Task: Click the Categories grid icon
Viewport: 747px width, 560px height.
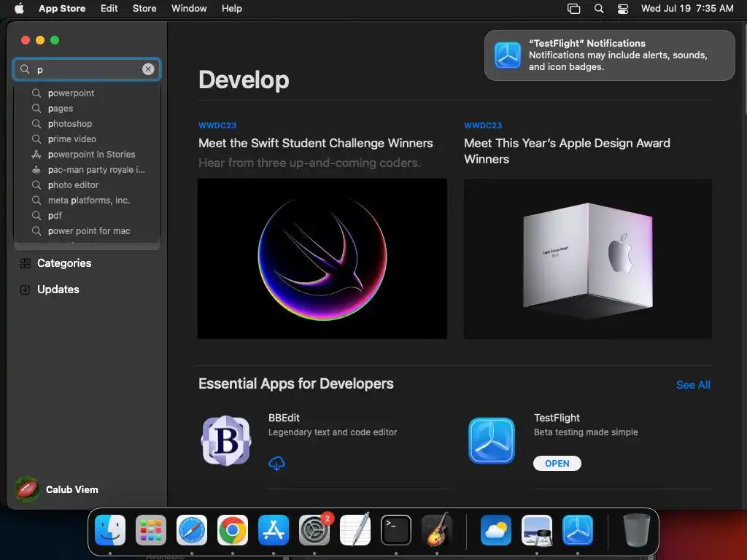Action: tap(26, 263)
